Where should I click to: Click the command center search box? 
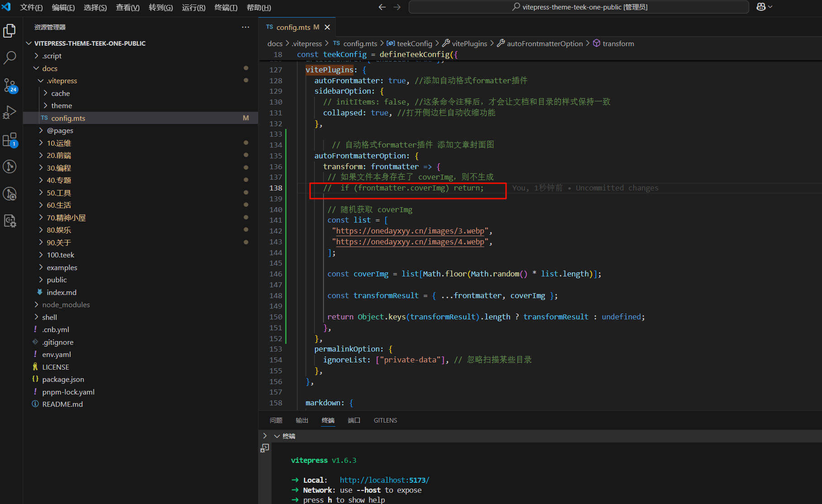578,7
